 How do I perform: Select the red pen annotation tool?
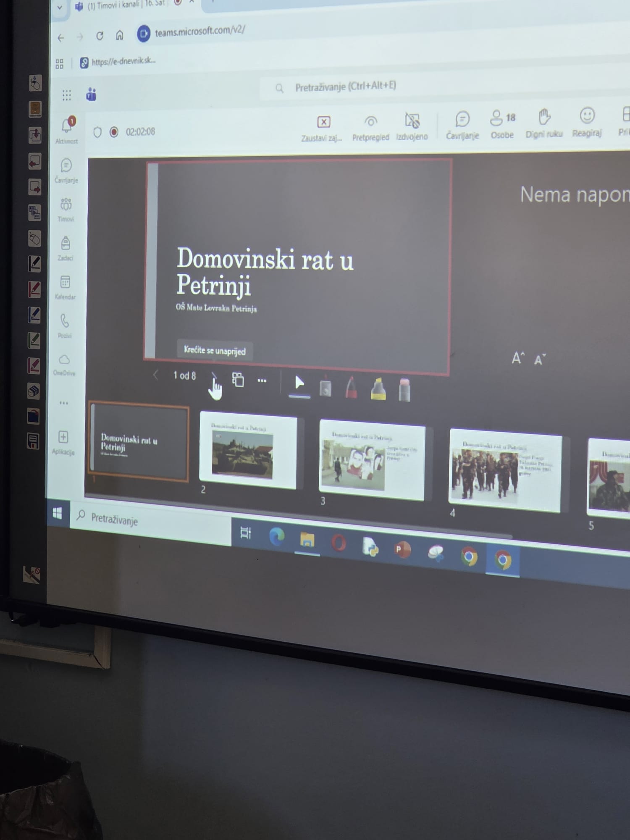[x=352, y=388]
